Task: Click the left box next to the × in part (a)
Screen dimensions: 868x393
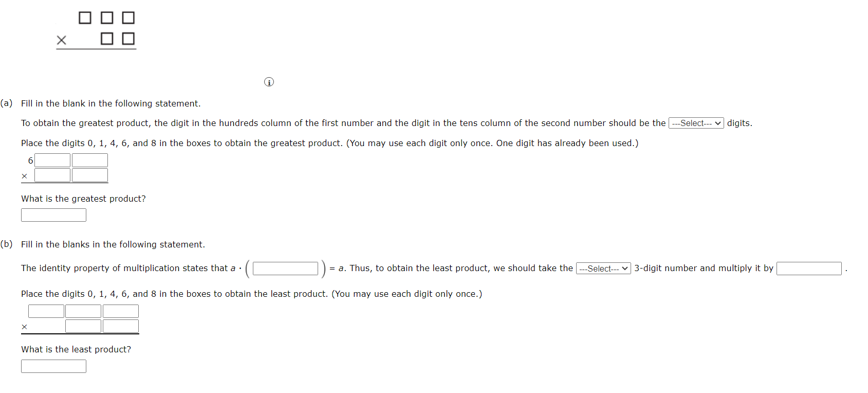Action: pos(52,175)
